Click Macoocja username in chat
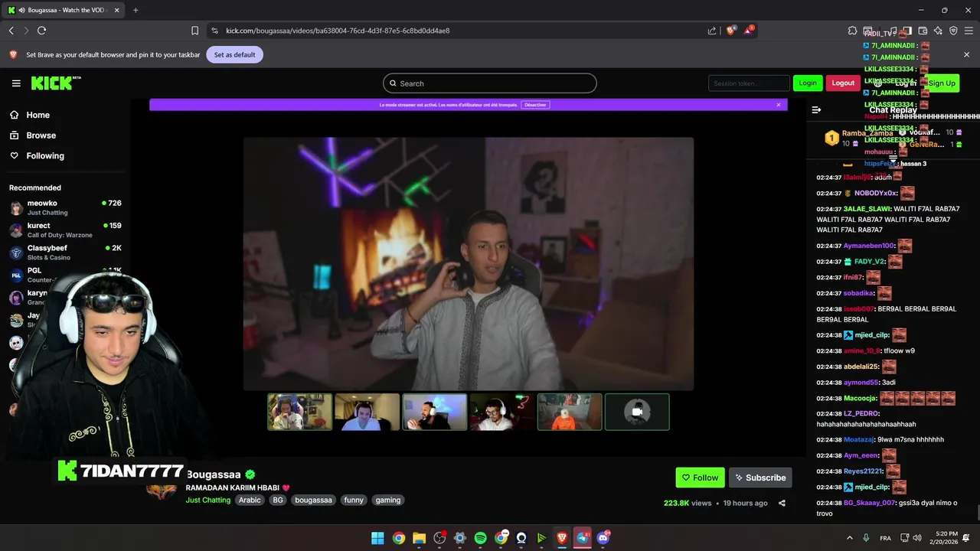The width and height of the screenshot is (980, 551). 860,398
